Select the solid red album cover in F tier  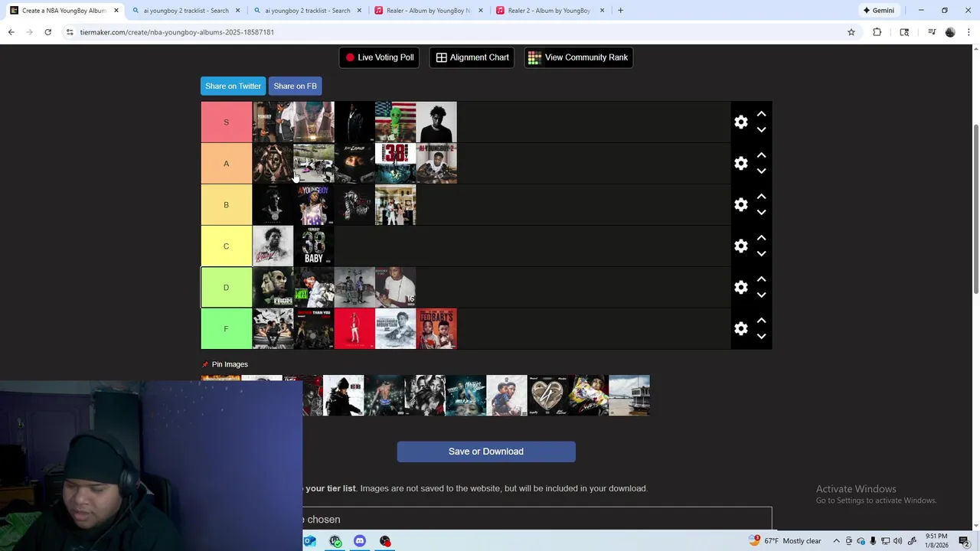pos(354,329)
